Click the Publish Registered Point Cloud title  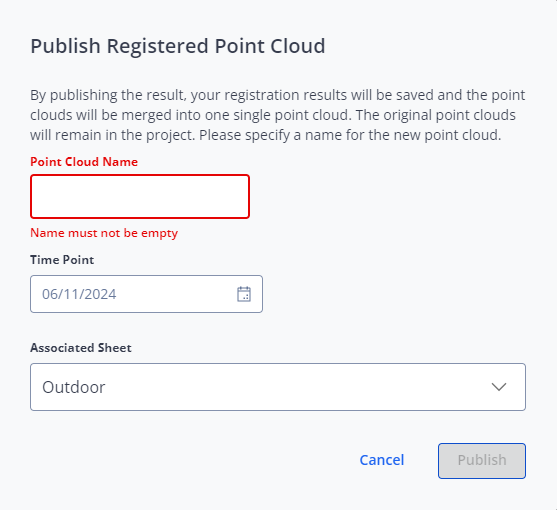pos(178,46)
